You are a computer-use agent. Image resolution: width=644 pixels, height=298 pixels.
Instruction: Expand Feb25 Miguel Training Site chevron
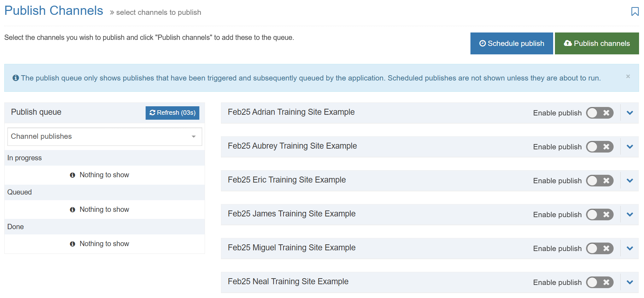(630, 249)
